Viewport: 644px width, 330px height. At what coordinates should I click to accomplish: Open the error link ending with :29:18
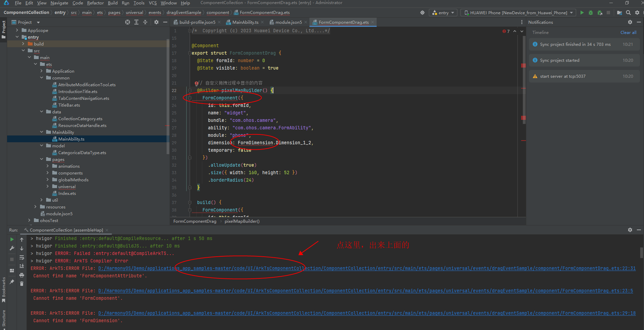367,313
